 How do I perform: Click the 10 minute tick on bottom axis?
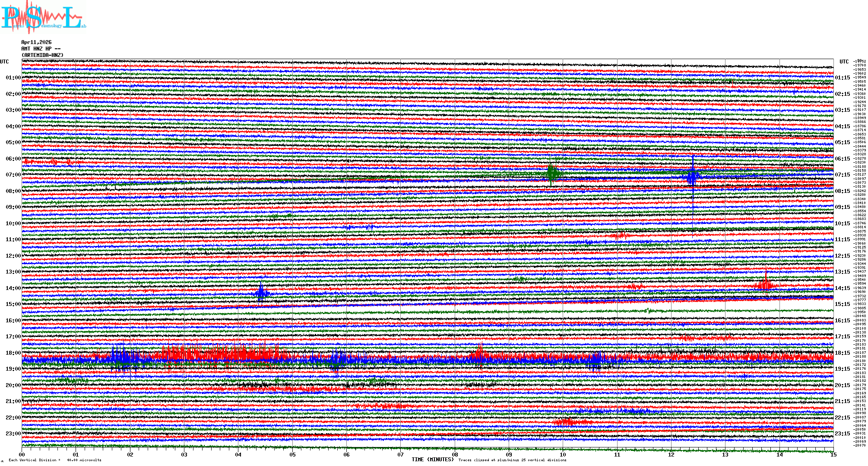pos(563,454)
